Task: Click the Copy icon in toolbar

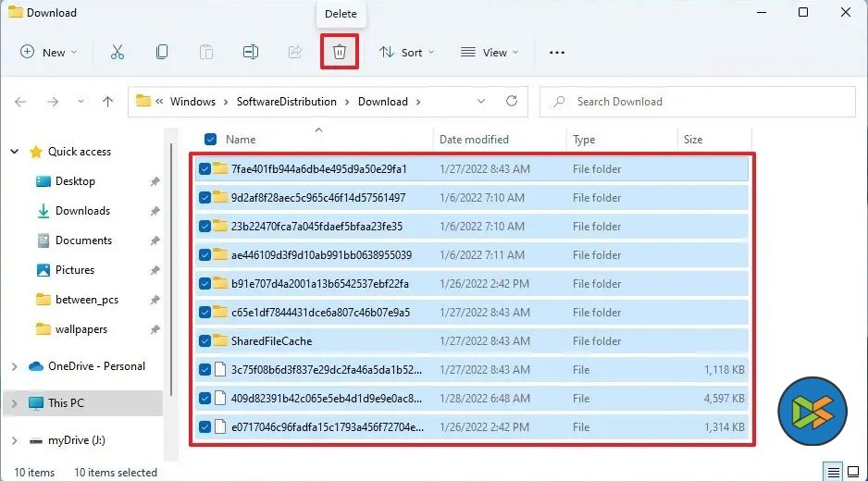Action: pyautogui.click(x=162, y=53)
